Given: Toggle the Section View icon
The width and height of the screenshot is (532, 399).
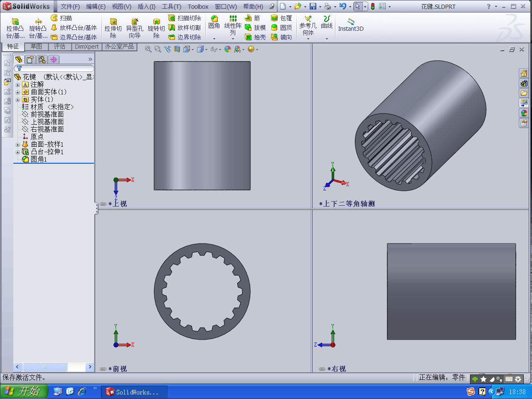Looking at the screenshot, I should pyautogui.click(x=177, y=49).
